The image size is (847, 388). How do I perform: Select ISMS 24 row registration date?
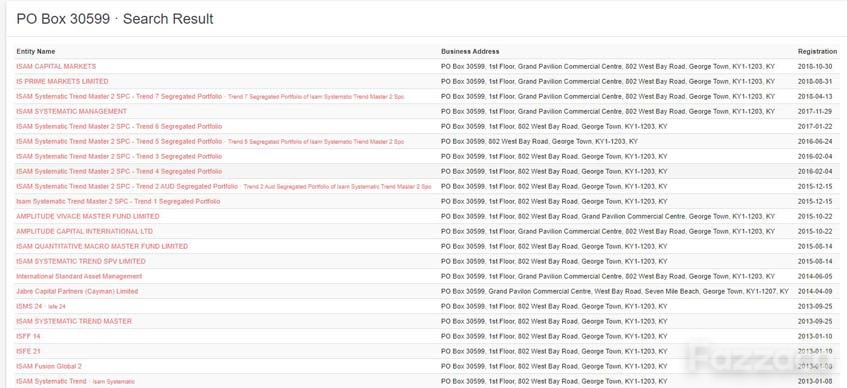pyautogui.click(x=815, y=306)
